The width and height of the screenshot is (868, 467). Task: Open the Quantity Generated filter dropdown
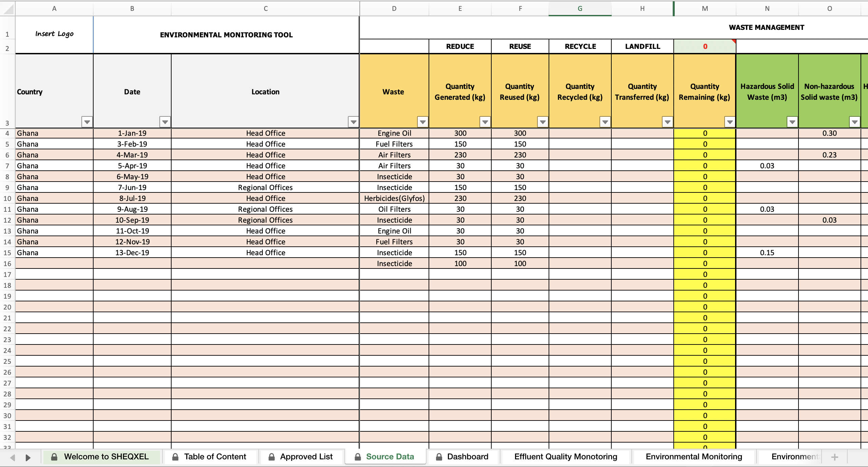pyautogui.click(x=485, y=122)
